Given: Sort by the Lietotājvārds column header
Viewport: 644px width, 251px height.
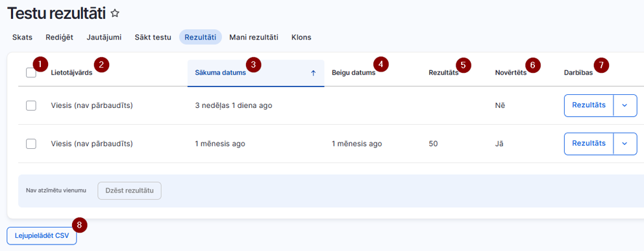Looking at the screenshot, I should pos(71,73).
